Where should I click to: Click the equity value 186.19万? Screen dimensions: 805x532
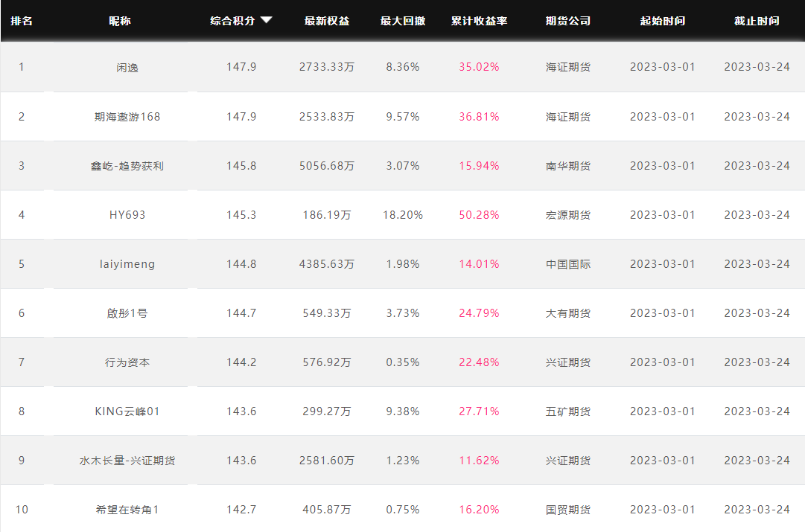coord(326,215)
